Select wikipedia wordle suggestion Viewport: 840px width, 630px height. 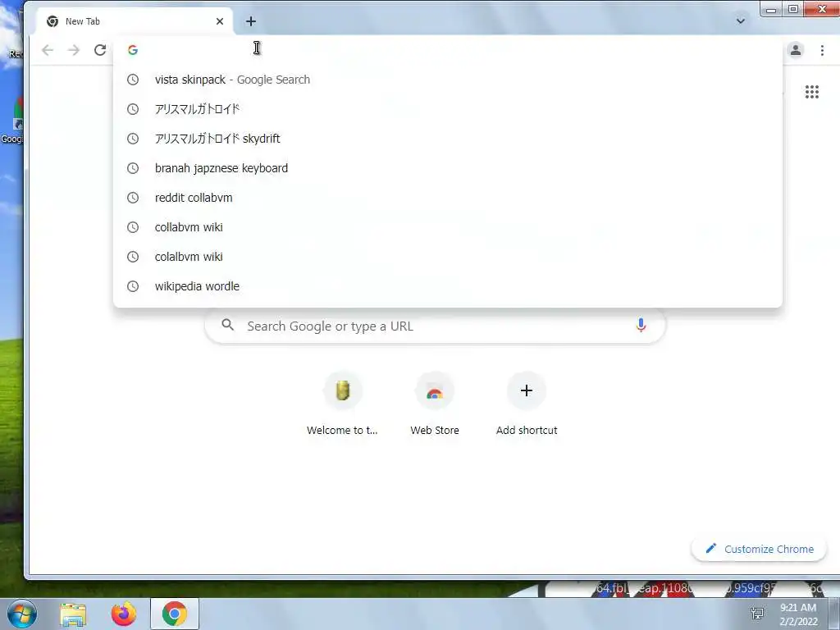448,286
